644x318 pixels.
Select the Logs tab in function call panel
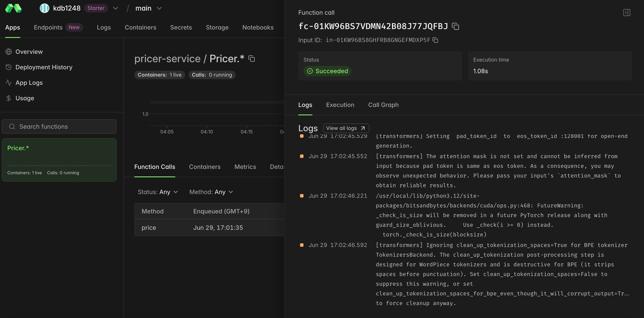305,105
